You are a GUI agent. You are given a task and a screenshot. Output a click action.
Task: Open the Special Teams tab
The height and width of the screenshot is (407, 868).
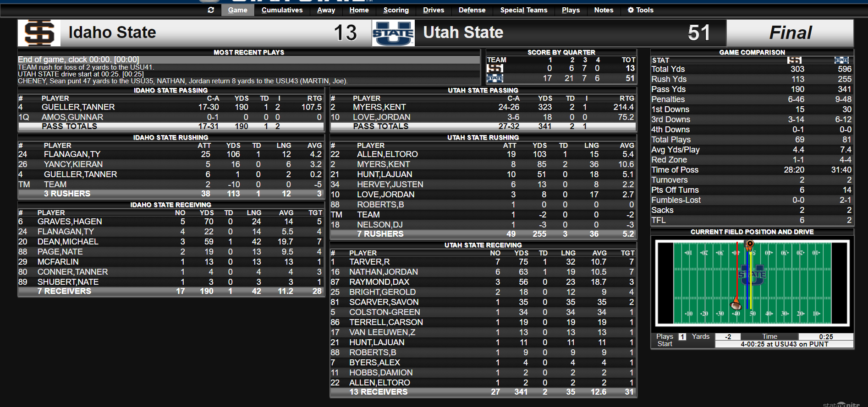tap(523, 10)
